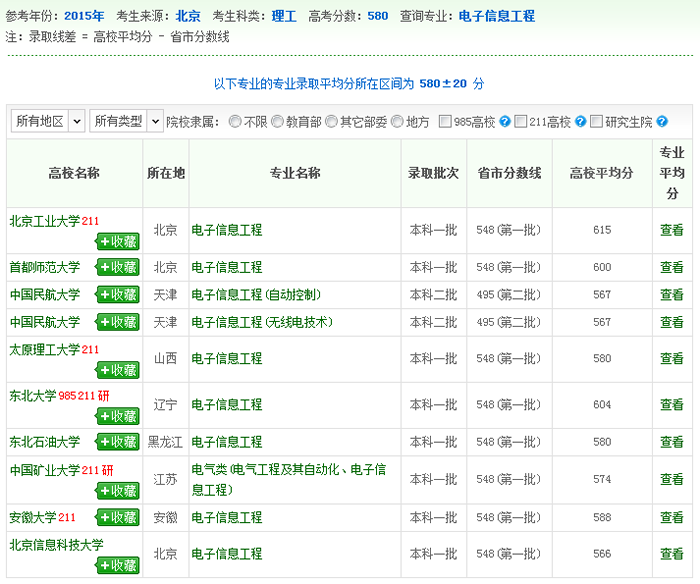
Task: Click the 574 average score cell
Action: (602, 479)
